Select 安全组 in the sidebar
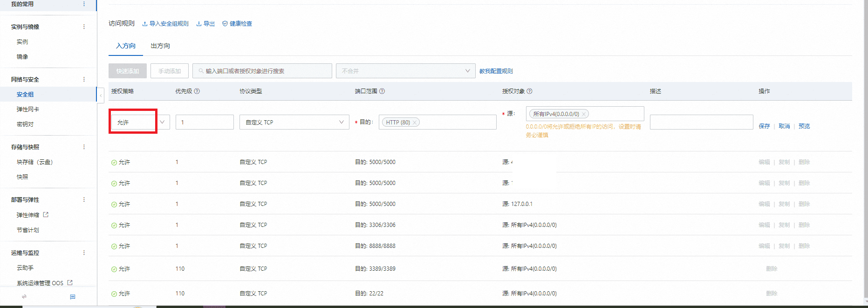 pyautogui.click(x=25, y=95)
